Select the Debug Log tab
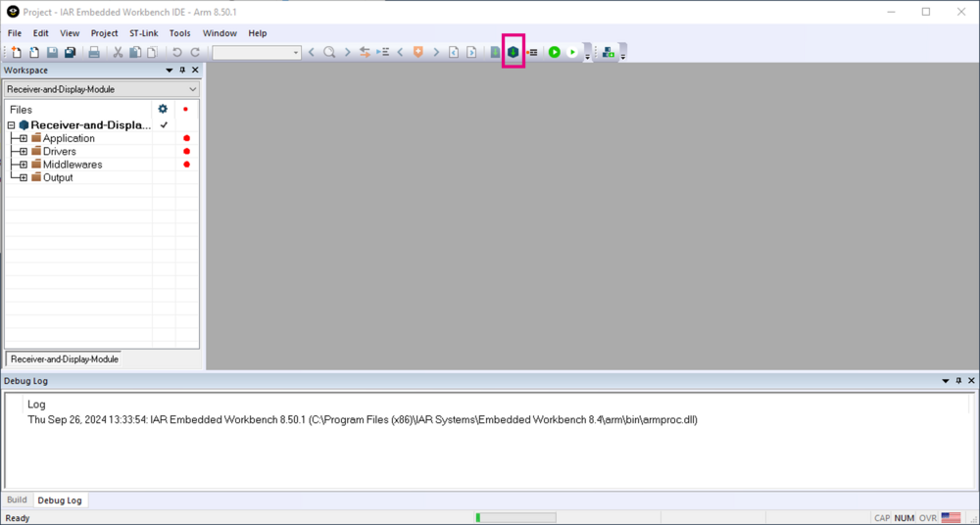This screenshot has width=980, height=525. (x=60, y=500)
